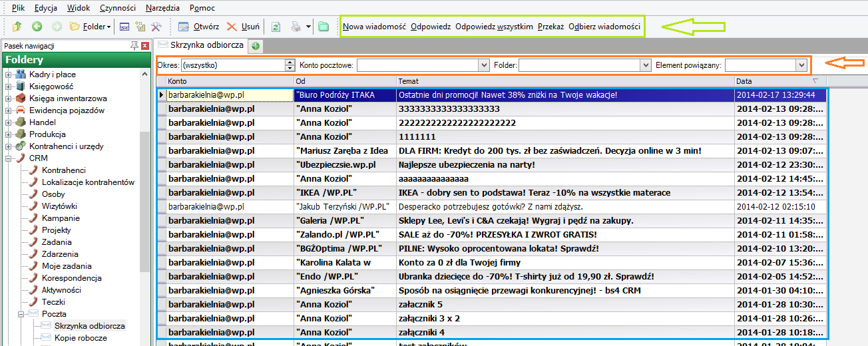Open the Konto pocztowe dropdown
The image size is (868, 346).
[484, 65]
